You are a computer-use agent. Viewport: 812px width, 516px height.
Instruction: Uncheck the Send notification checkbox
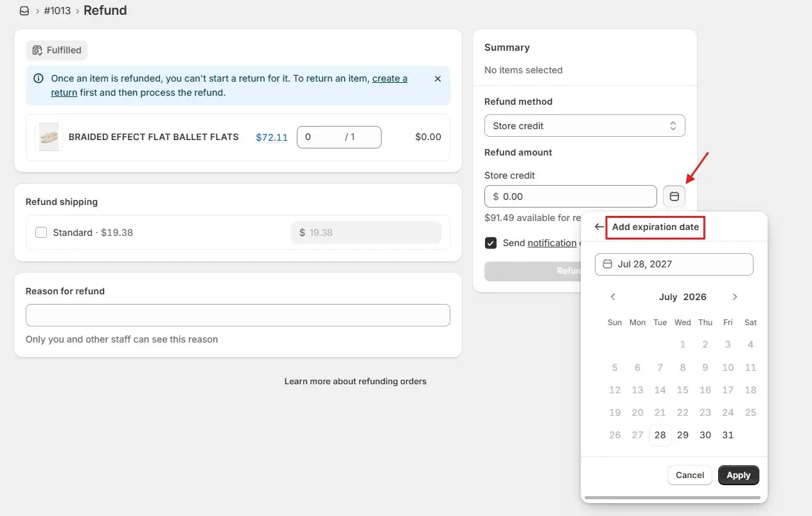tap(491, 243)
